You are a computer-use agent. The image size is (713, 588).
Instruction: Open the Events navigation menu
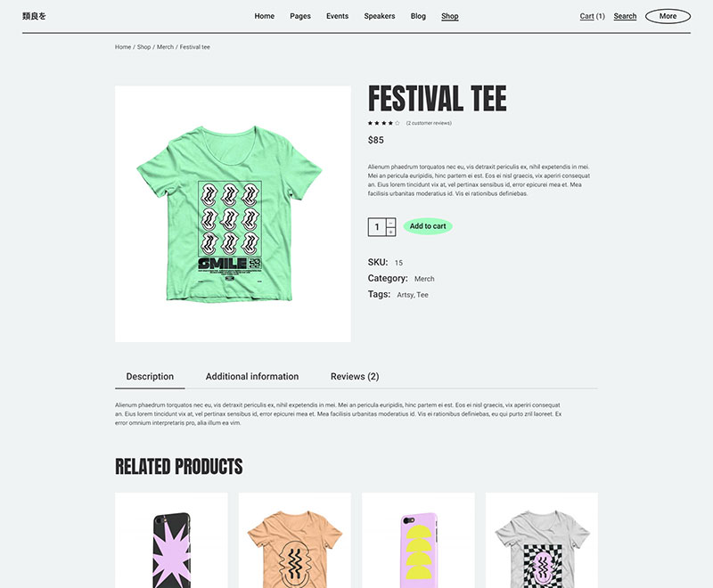pyautogui.click(x=337, y=16)
